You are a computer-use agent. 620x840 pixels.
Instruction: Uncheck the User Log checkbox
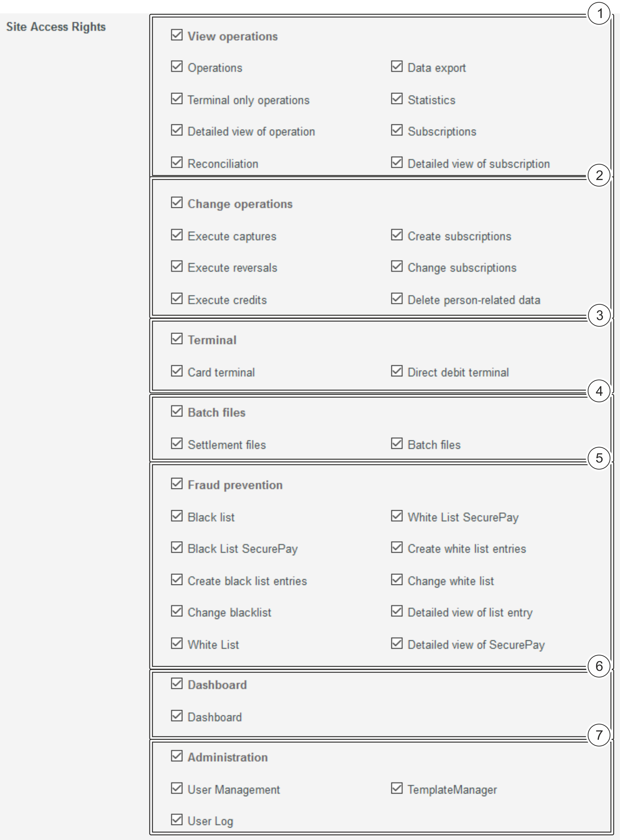(x=176, y=820)
